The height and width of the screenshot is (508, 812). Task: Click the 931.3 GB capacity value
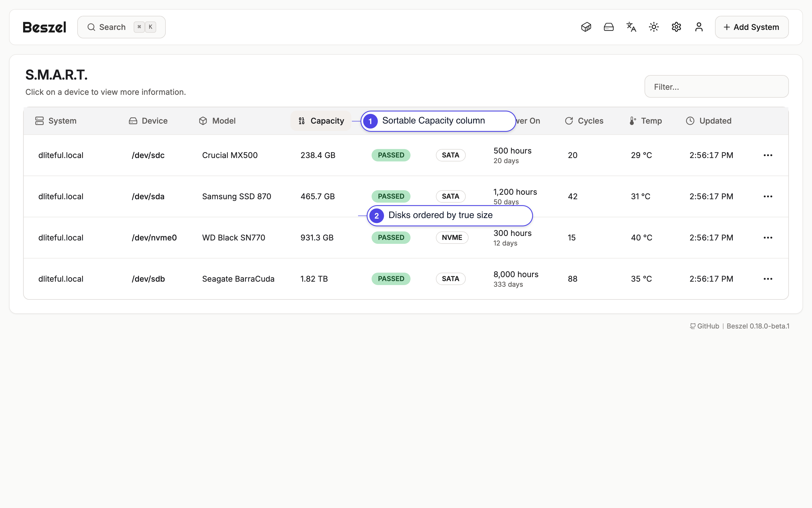tap(317, 238)
